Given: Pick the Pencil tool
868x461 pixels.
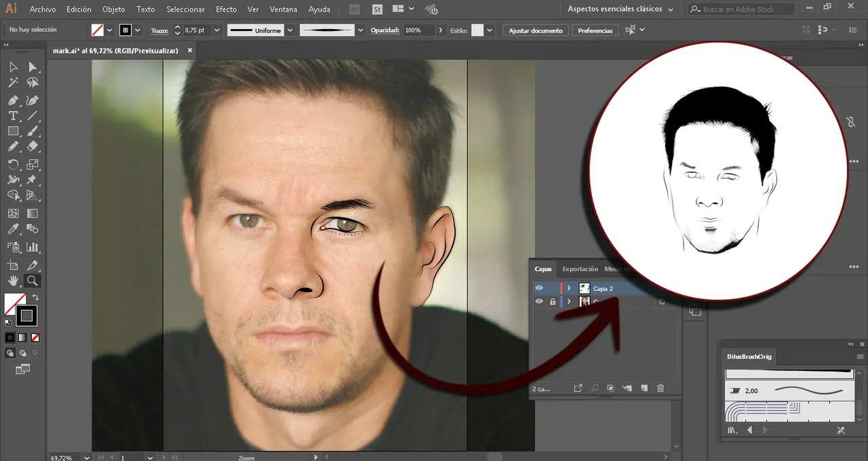Looking at the screenshot, I should click(13, 146).
